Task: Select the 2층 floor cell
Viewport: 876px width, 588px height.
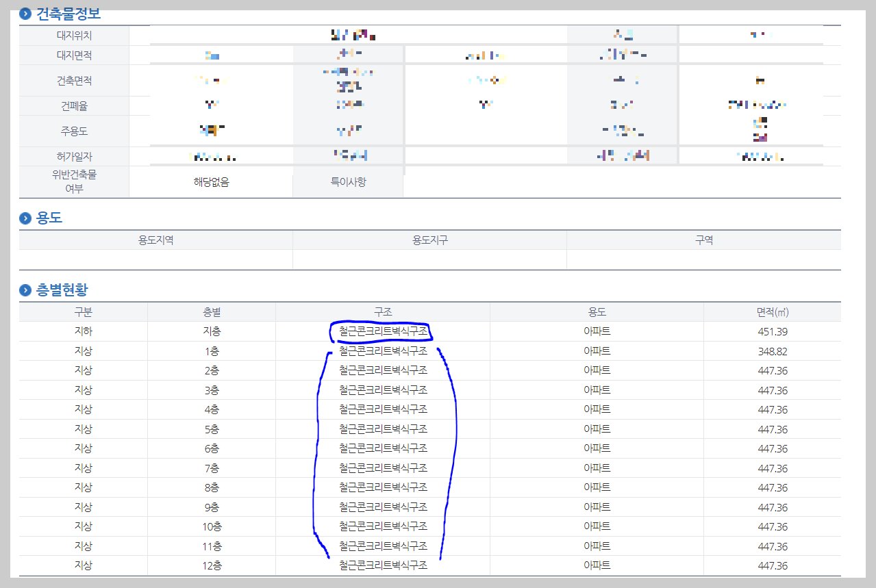Action: [x=212, y=370]
